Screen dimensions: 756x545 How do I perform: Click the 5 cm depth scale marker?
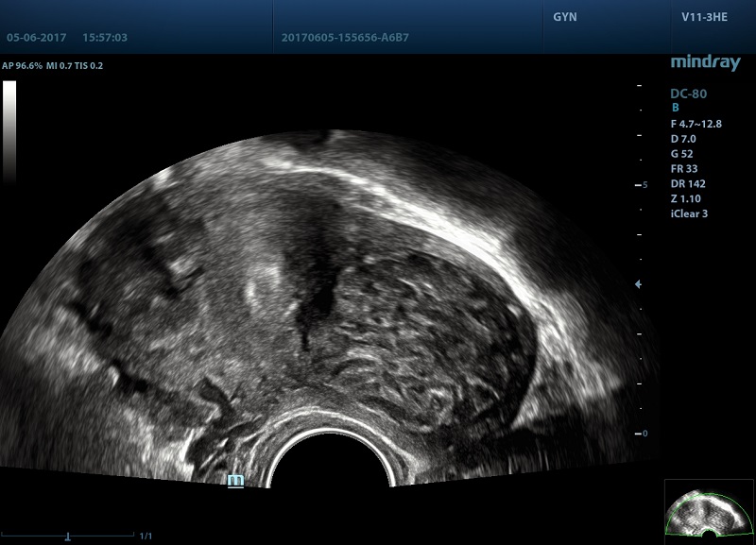[x=642, y=185]
